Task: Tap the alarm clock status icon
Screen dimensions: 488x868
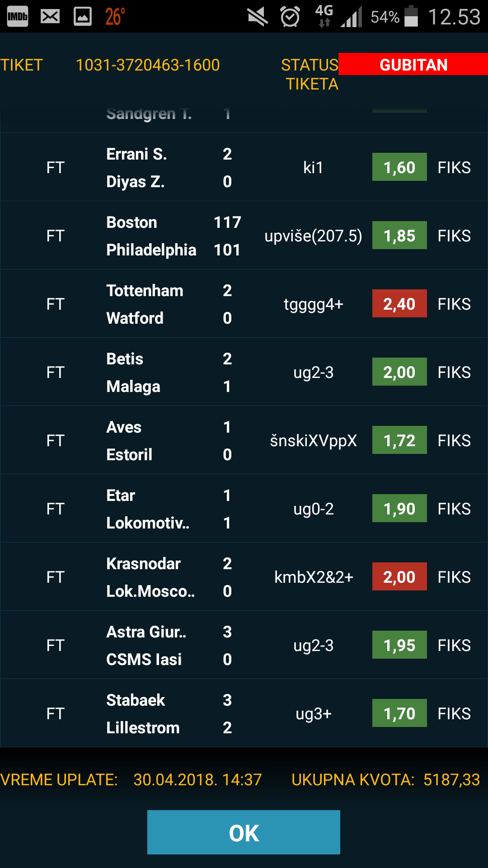Action: (x=290, y=17)
